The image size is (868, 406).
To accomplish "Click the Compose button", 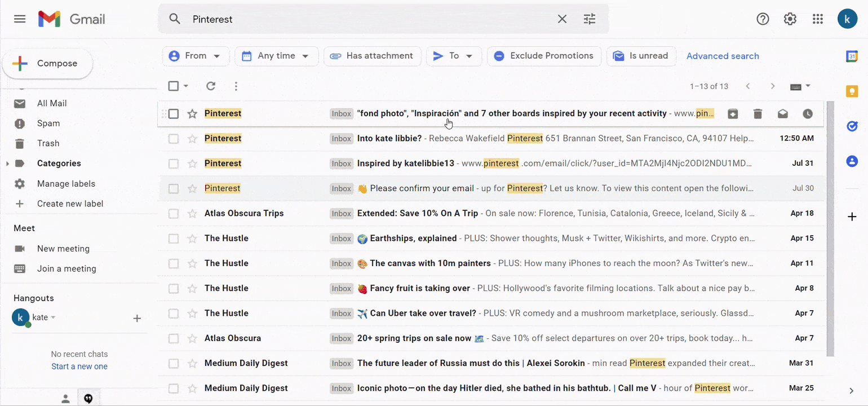I will point(47,64).
